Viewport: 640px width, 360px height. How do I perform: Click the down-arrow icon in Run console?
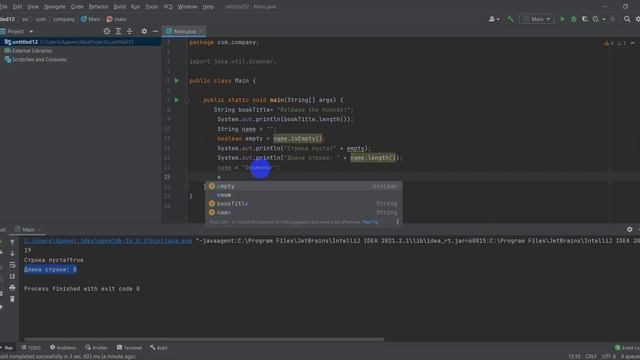pos(12,253)
